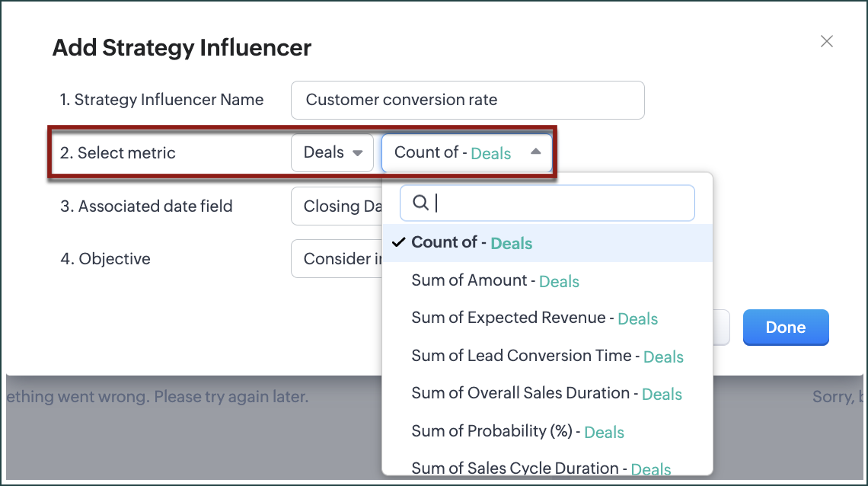Select Sum of Overall Sales Duration metric
The width and height of the screenshot is (868, 486).
(x=546, y=394)
